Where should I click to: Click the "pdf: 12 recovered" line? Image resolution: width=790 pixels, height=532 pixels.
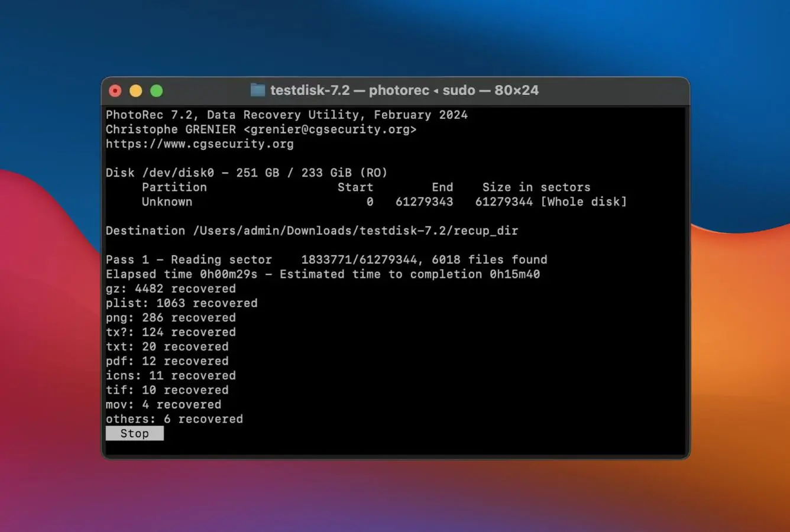click(x=167, y=361)
